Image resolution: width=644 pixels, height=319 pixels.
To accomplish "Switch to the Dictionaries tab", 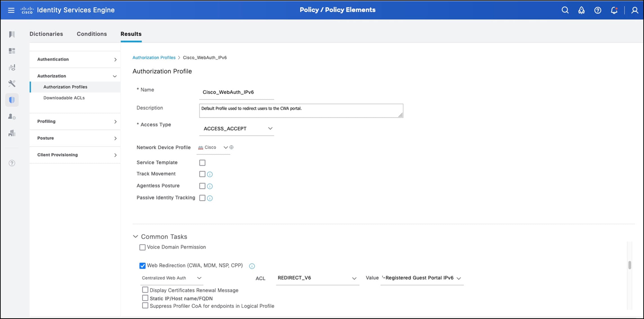I will 46,34.
